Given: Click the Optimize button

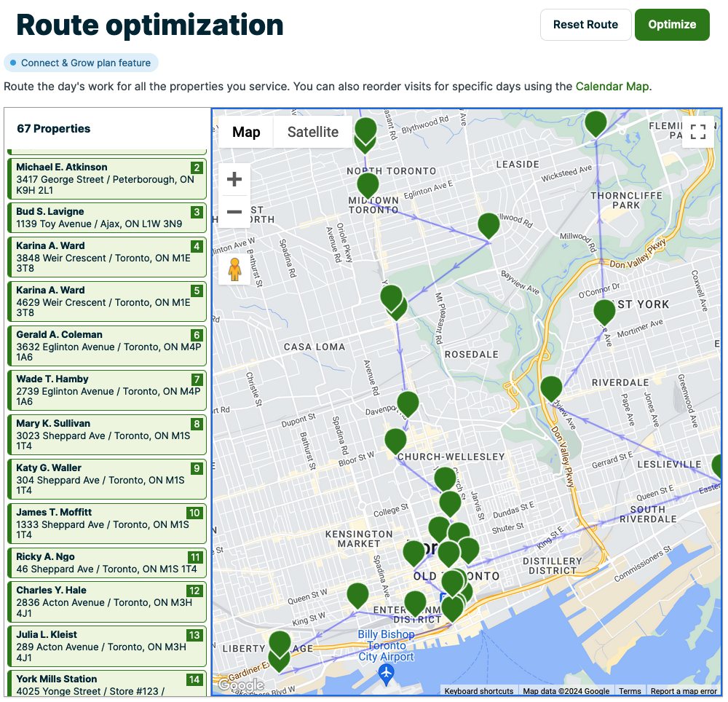Looking at the screenshot, I should [671, 24].
